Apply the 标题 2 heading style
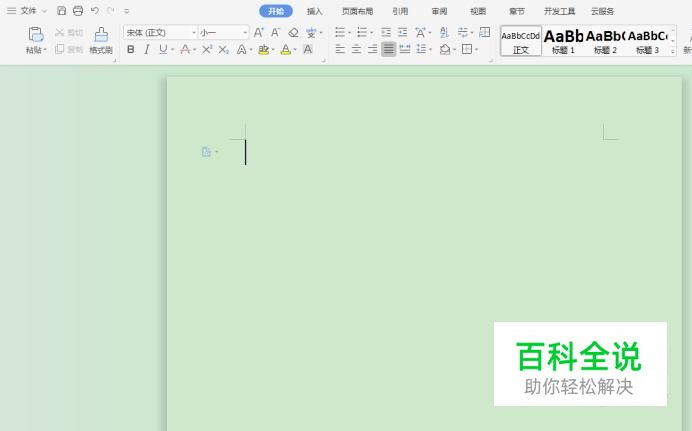Screen dimensions: 692x431 [605, 41]
